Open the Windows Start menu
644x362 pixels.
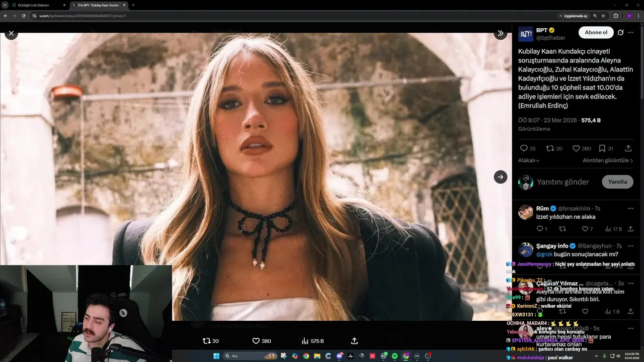216,356
